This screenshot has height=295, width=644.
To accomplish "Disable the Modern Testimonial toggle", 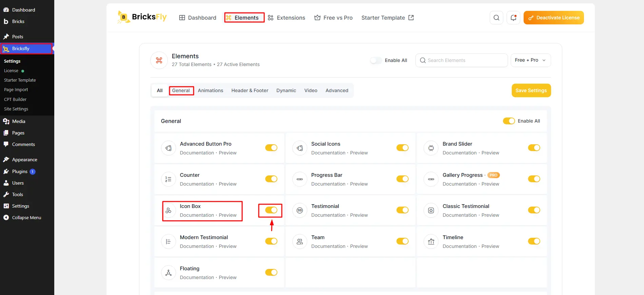I will click(271, 241).
